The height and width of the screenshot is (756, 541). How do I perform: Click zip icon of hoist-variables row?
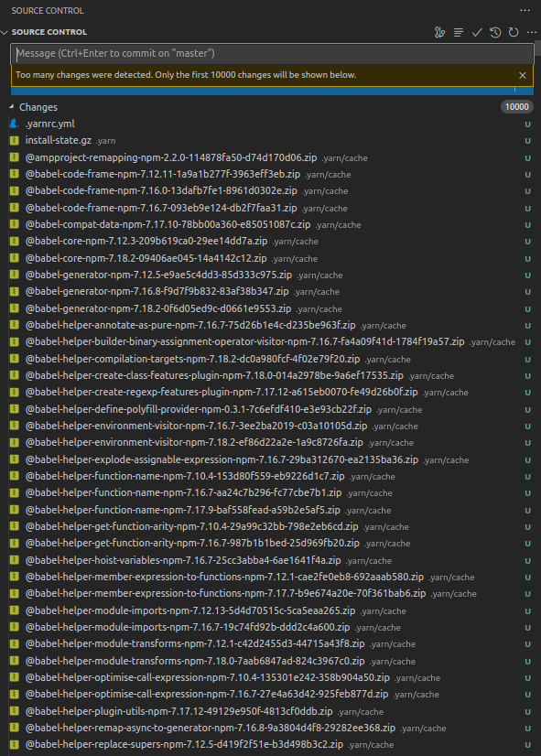coord(15,560)
